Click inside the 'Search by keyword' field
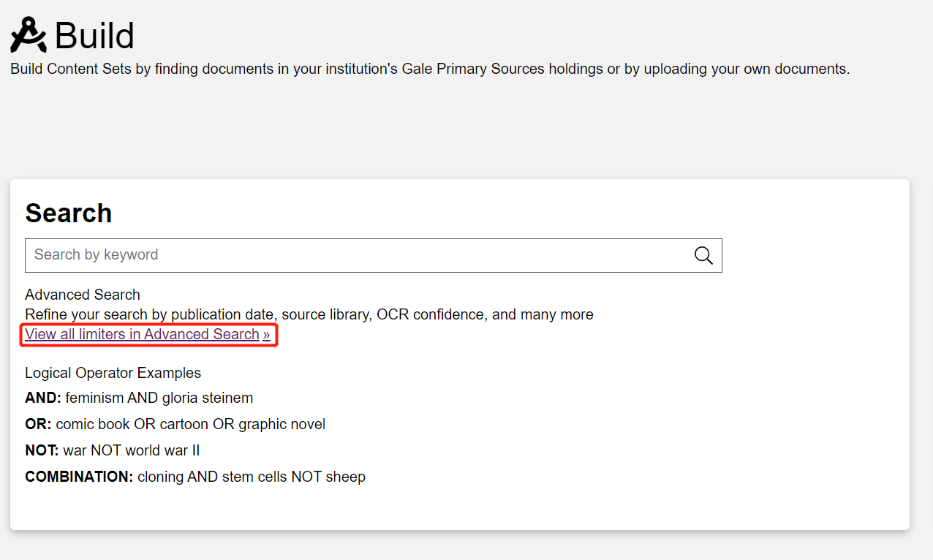Screen dimensions: 933x560 click(292, 255)
